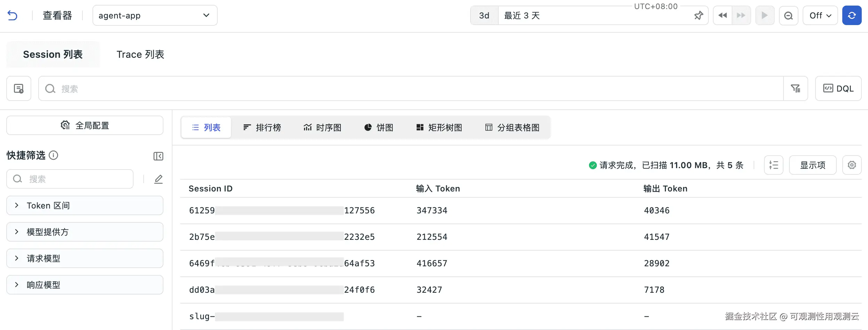Viewport: 868px width, 330px height.
Task: Open the saved view snapshot icon
Action: [x=19, y=89]
